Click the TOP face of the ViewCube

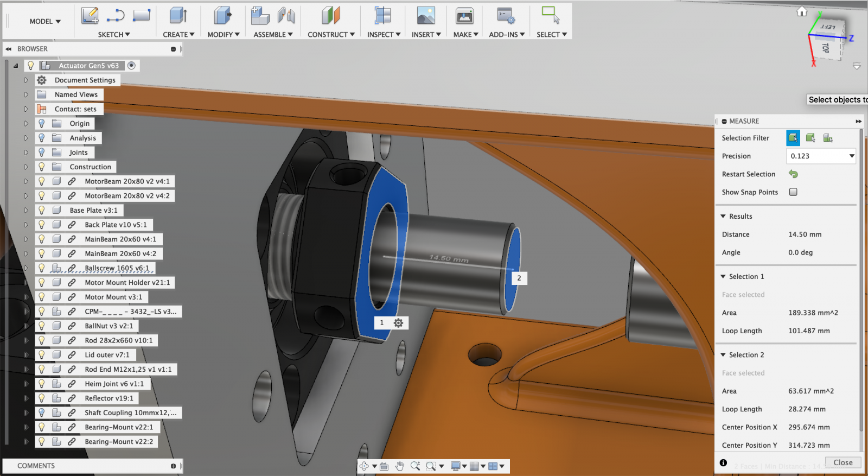pos(825,48)
